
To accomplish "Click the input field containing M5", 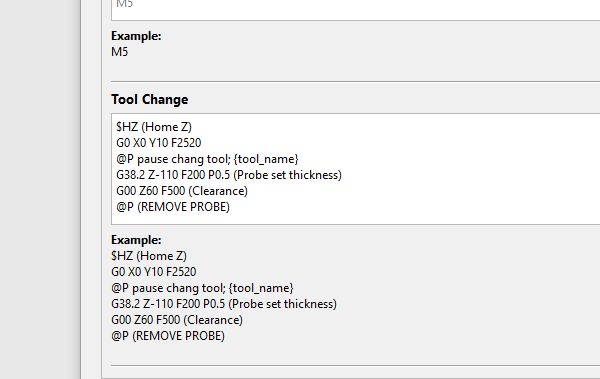I will 355,8.
